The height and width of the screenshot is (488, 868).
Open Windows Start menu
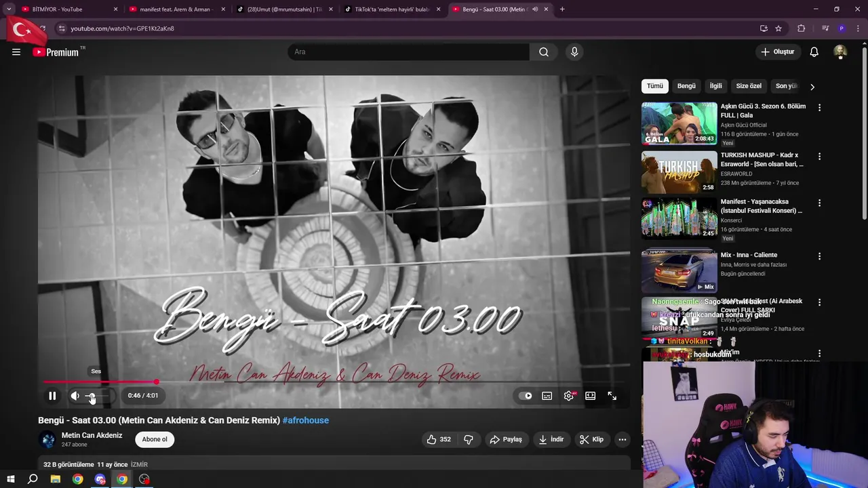[11, 479]
